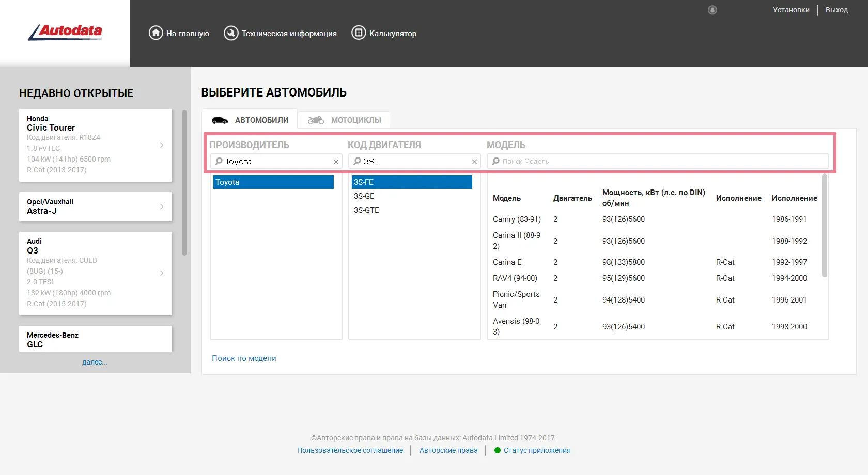The height and width of the screenshot is (475, 868).
Task: Click the home icon beside На главную
Action: [156, 33]
